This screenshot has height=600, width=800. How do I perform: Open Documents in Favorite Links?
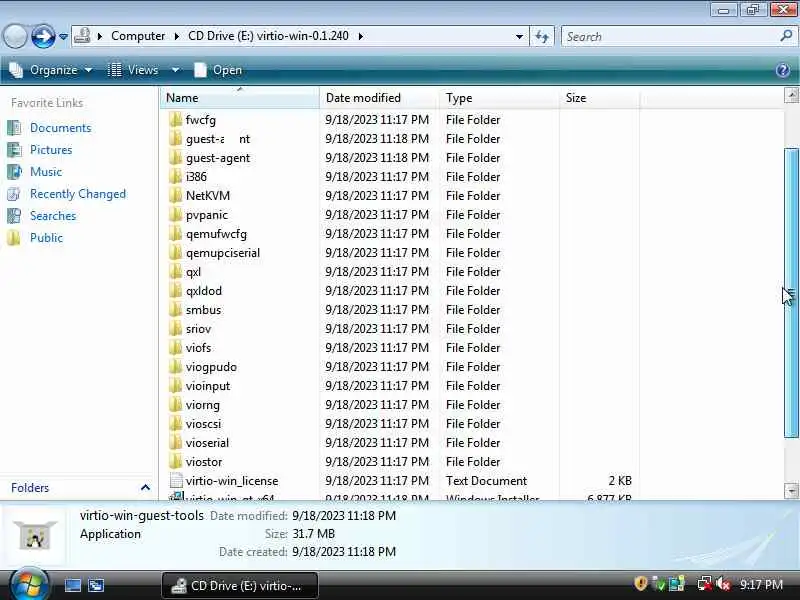(60, 128)
